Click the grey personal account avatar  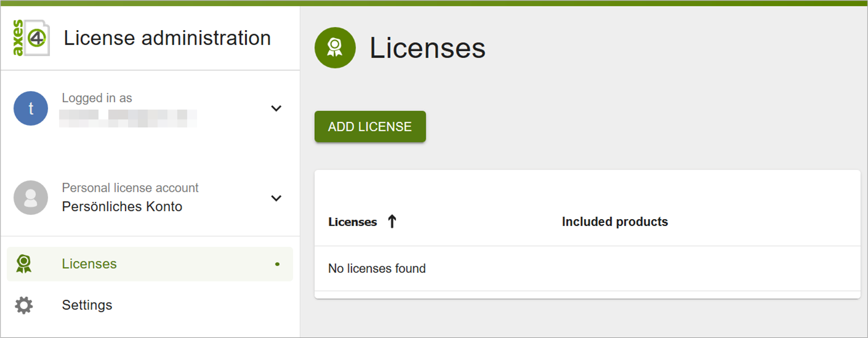31,198
